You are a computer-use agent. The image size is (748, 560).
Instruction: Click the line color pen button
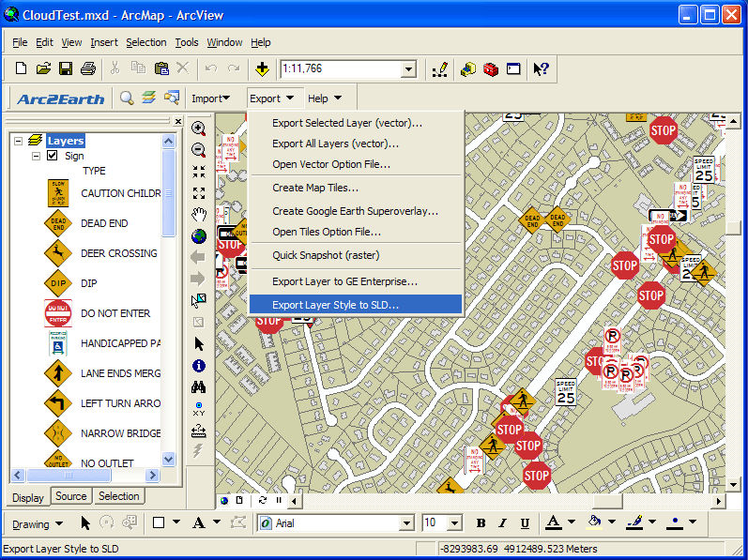tap(634, 522)
